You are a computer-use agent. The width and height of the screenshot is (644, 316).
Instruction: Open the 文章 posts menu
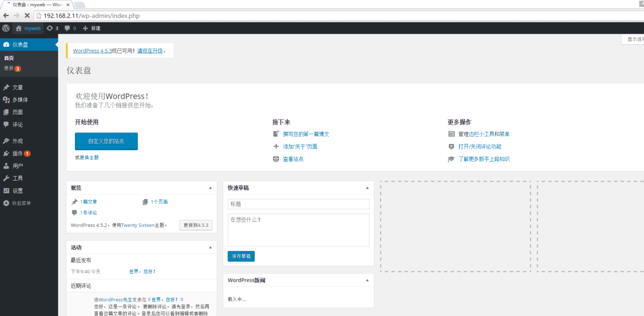point(18,88)
